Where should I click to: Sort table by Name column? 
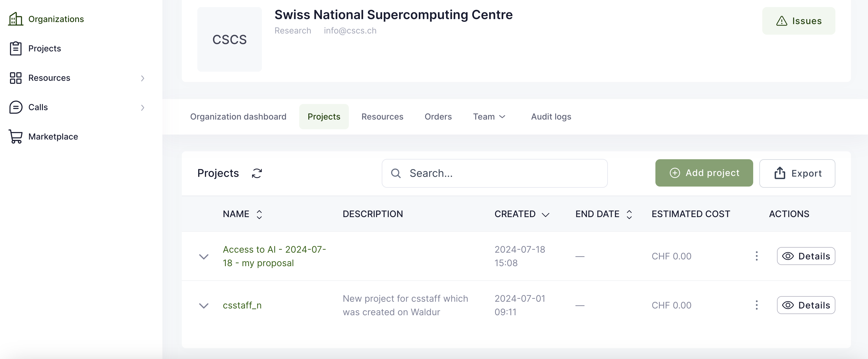coord(243,214)
